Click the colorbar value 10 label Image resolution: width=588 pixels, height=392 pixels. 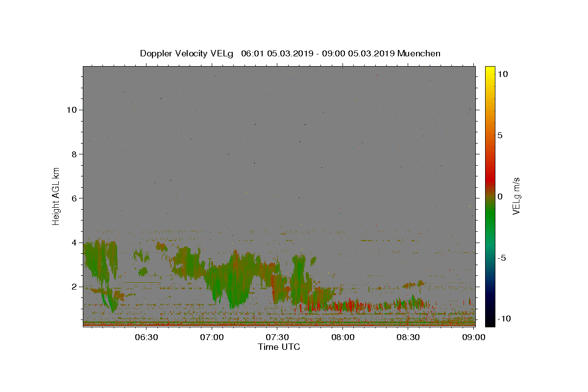click(502, 74)
